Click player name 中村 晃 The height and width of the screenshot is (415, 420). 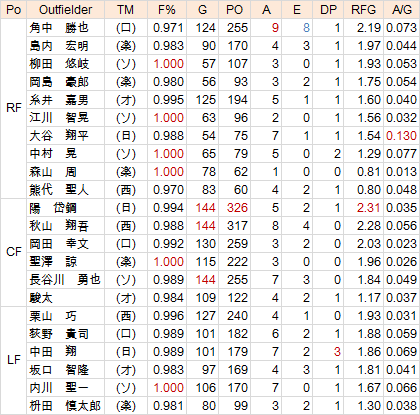[53, 154]
